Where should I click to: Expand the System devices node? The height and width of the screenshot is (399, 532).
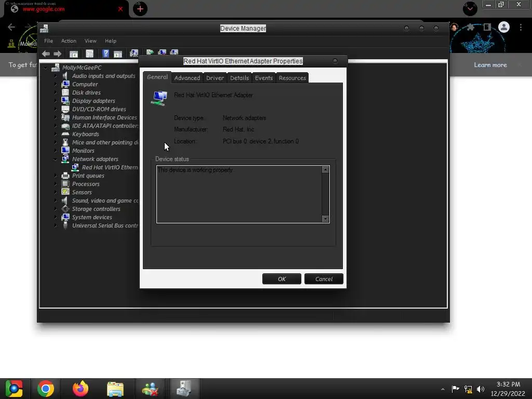tap(56, 217)
